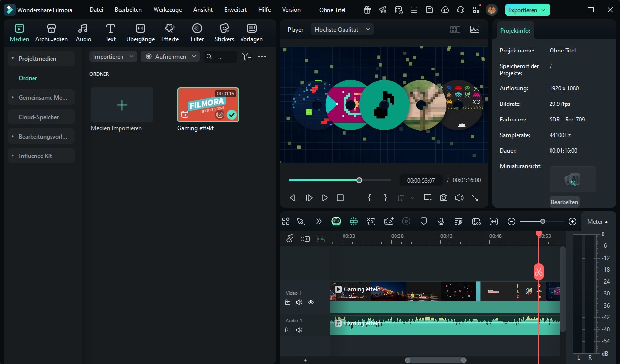Select the Projektinfo tab
Screen dimensions: 620x364
pyautogui.click(x=515, y=31)
